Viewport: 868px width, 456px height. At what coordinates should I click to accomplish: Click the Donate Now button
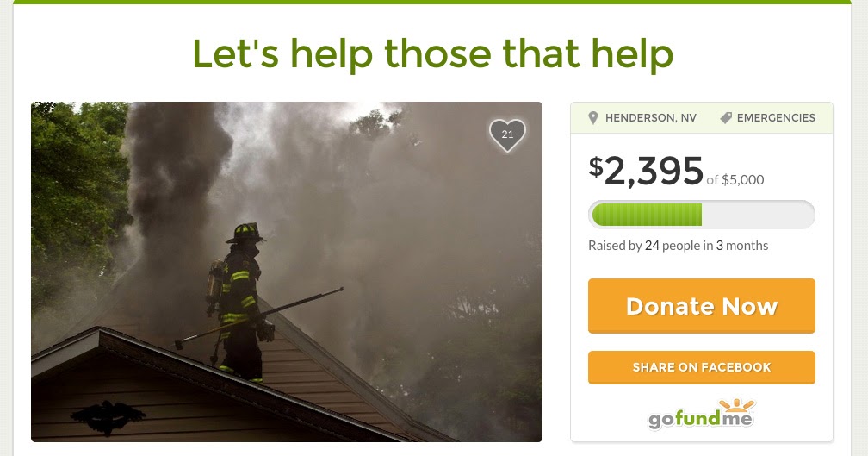pyautogui.click(x=701, y=306)
